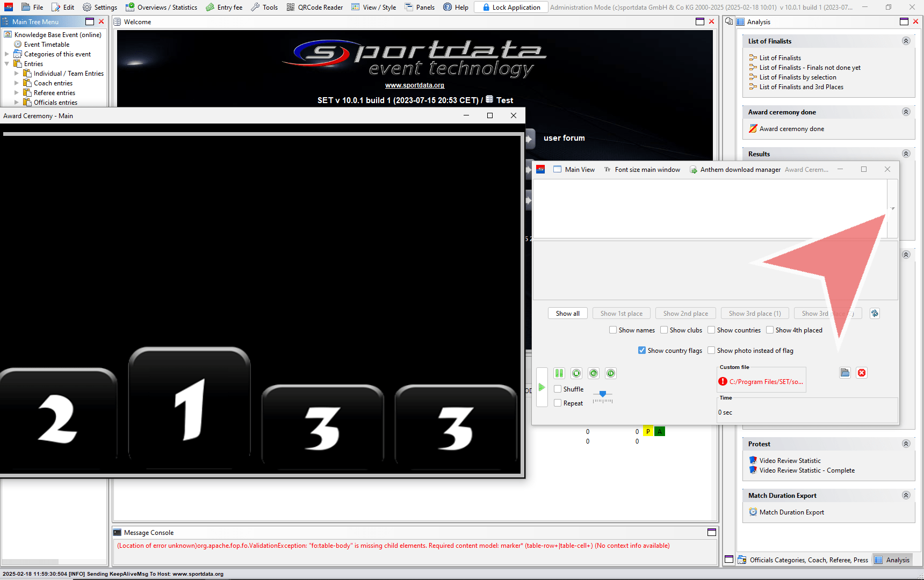Open List of Finalists and 3rd Places
This screenshot has height=580, width=924.
801,87
